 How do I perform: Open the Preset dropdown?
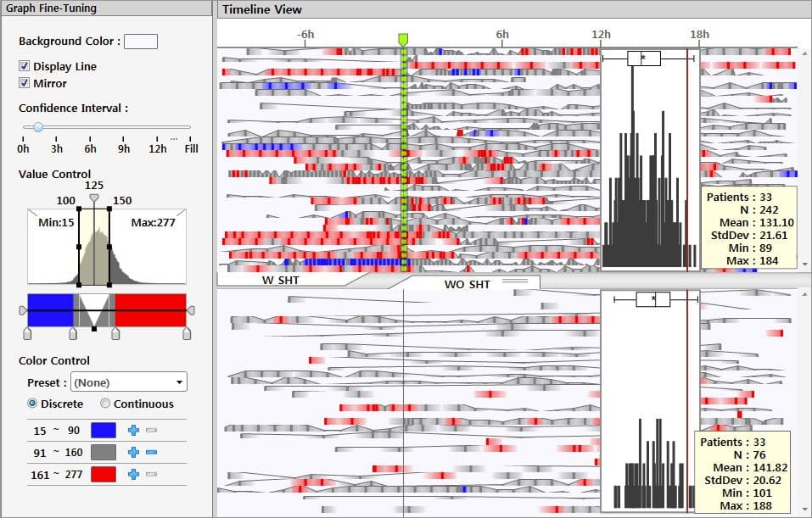coord(129,382)
